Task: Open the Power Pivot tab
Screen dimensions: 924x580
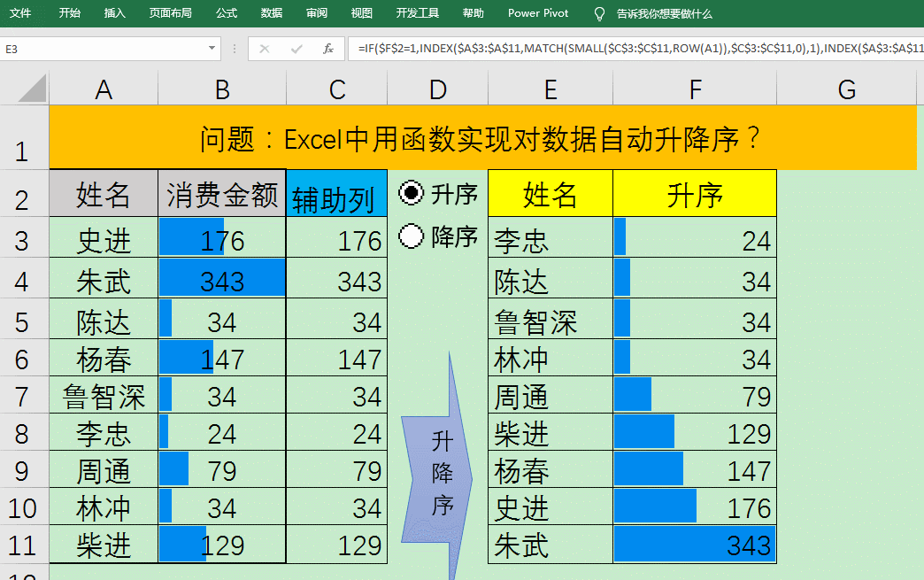Action: click(x=538, y=13)
